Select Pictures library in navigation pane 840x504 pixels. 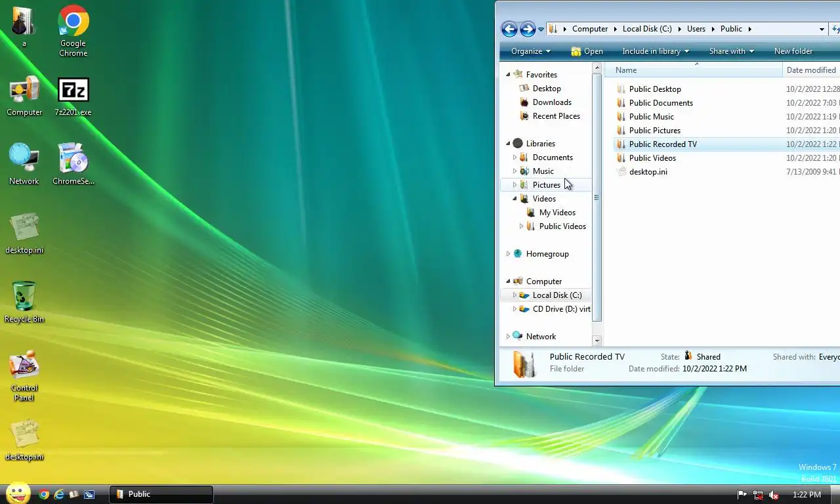click(546, 185)
